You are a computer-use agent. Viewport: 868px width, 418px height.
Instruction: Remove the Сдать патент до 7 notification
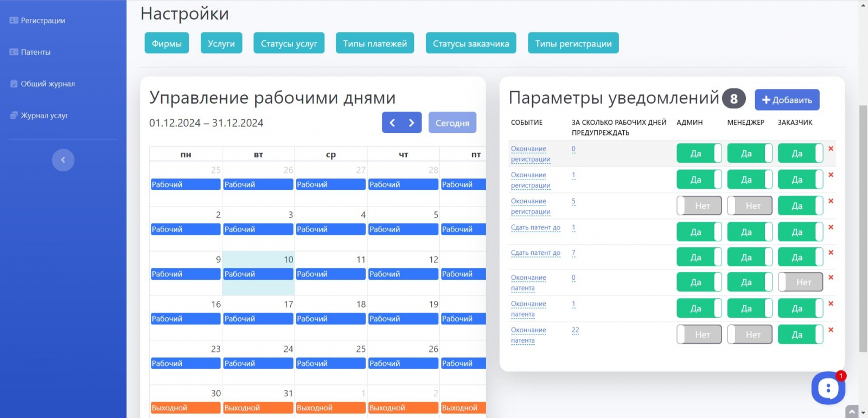click(x=831, y=253)
